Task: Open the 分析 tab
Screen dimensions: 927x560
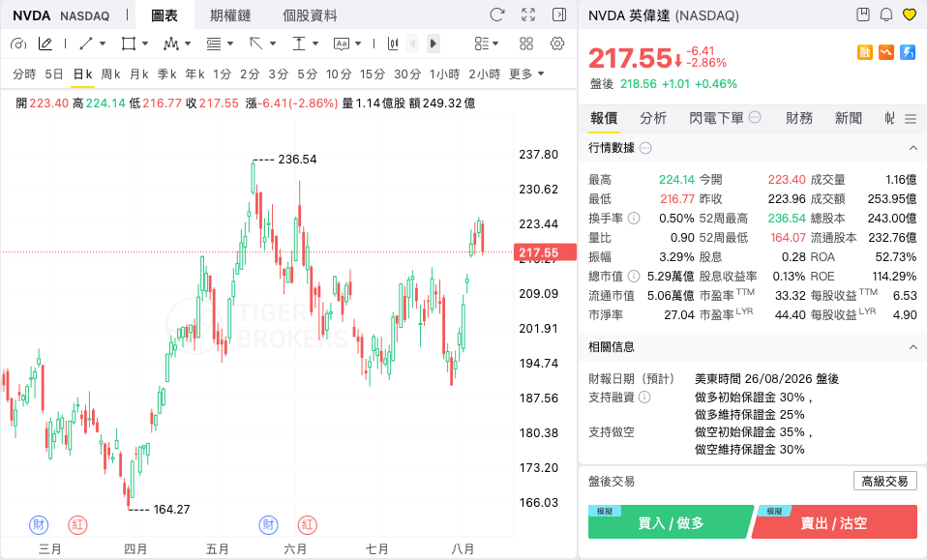Action: click(653, 118)
